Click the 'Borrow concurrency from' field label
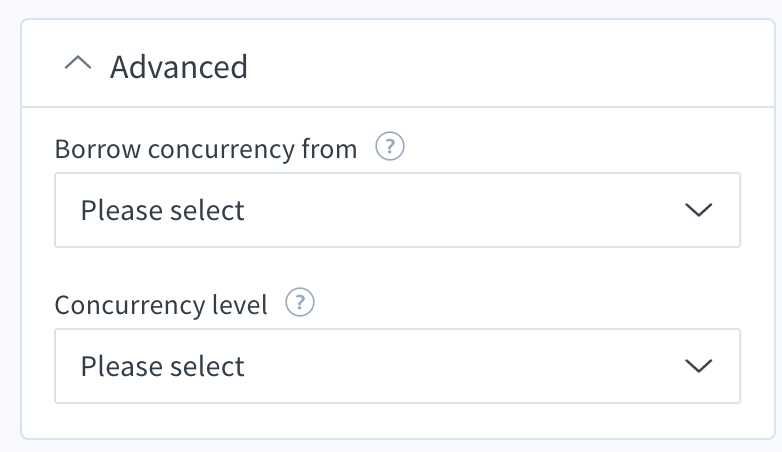The image size is (782, 452). coord(206,149)
